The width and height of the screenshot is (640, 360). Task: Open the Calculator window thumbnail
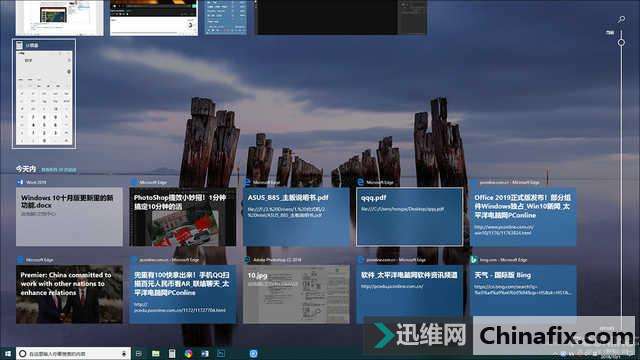click(x=44, y=94)
